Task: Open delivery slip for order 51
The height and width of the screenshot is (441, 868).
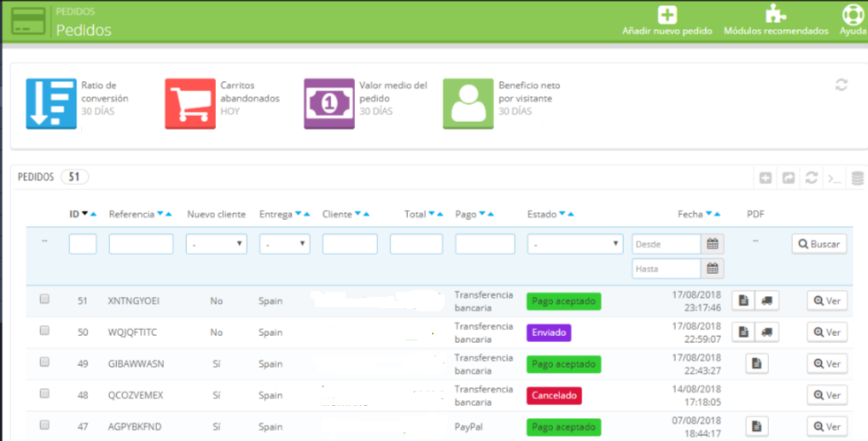Action: pyautogui.click(x=766, y=300)
